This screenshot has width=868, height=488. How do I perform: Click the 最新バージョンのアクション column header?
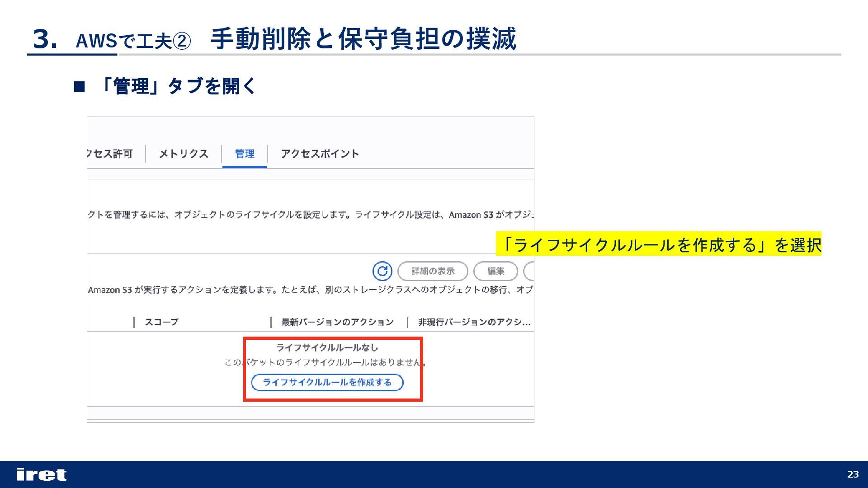pyautogui.click(x=337, y=322)
